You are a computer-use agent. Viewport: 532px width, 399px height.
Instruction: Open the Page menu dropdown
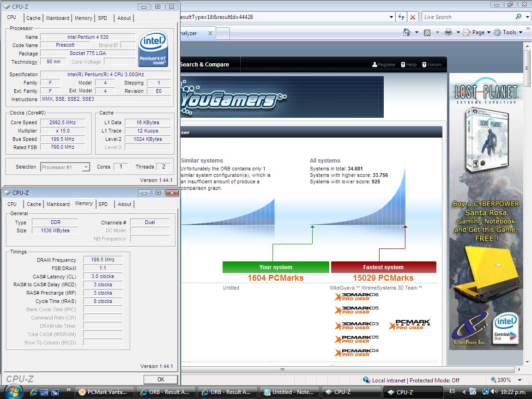point(477,32)
